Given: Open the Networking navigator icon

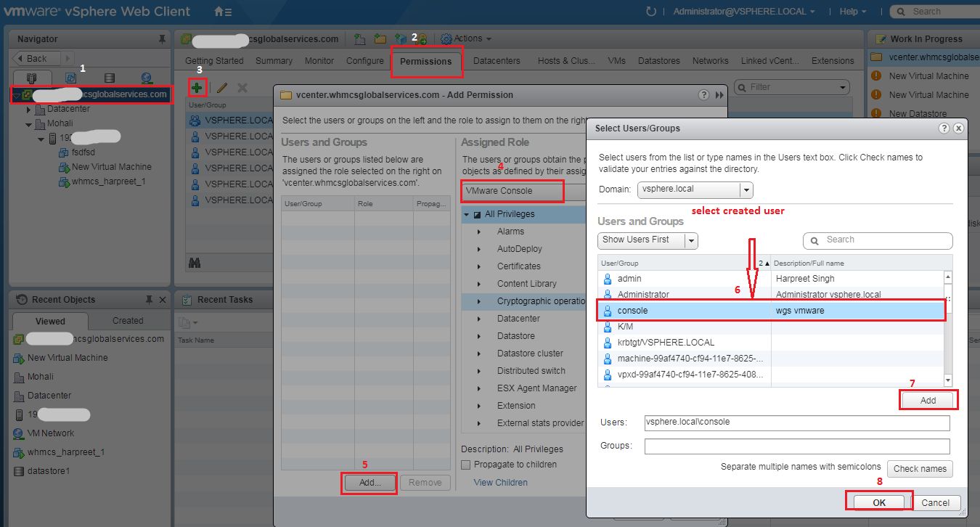Looking at the screenshot, I should 147,78.
